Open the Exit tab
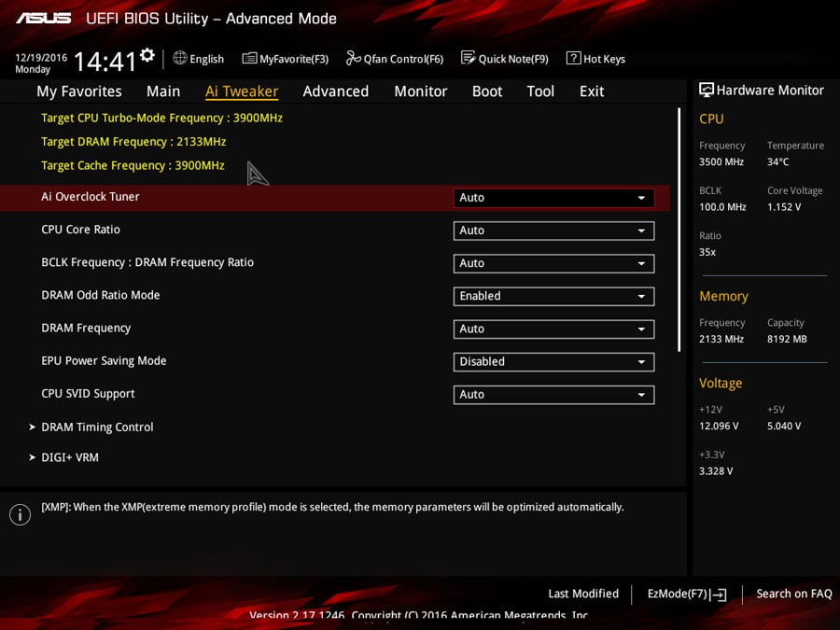 click(x=592, y=91)
